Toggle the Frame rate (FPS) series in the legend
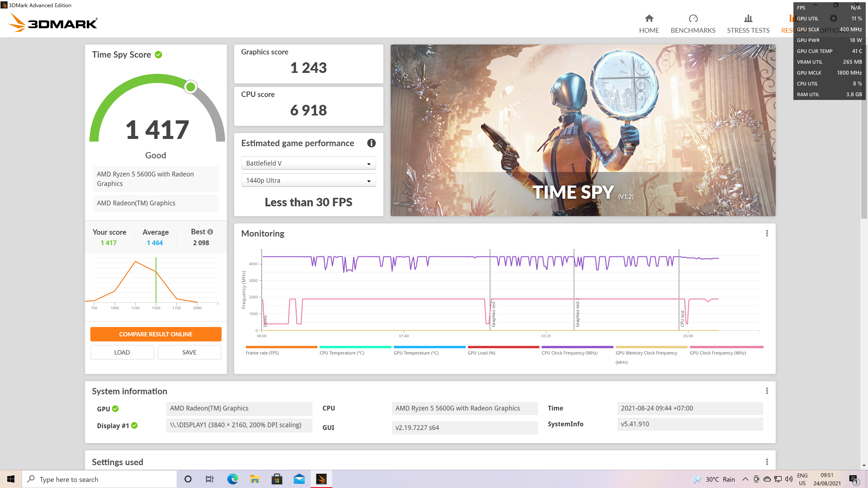 coord(281,349)
